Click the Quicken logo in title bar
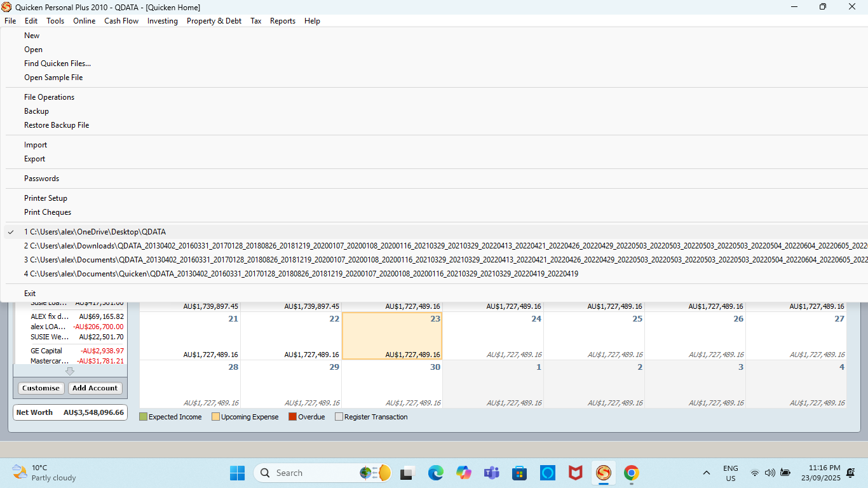This screenshot has height=488, width=868. pyautogui.click(x=6, y=7)
